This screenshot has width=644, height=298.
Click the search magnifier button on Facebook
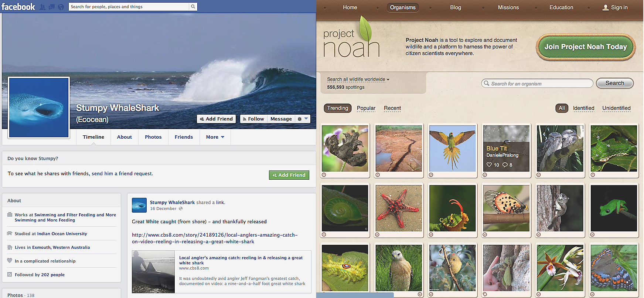click(193, 7)
